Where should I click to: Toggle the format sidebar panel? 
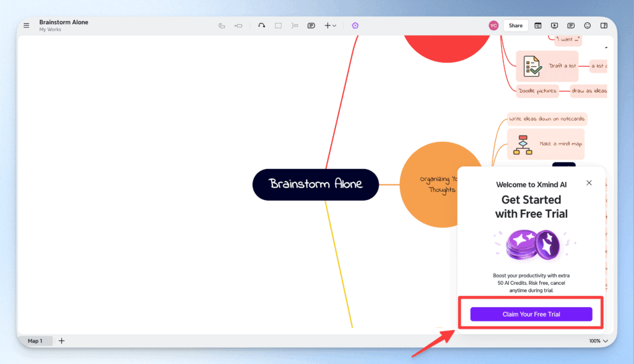[x=604, y=25]
